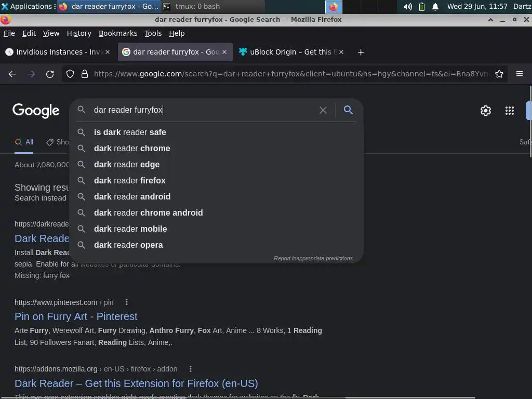Screen dimensions: 532x399
Task: Click the page vertical scrollbar
Action: (530, 122)
